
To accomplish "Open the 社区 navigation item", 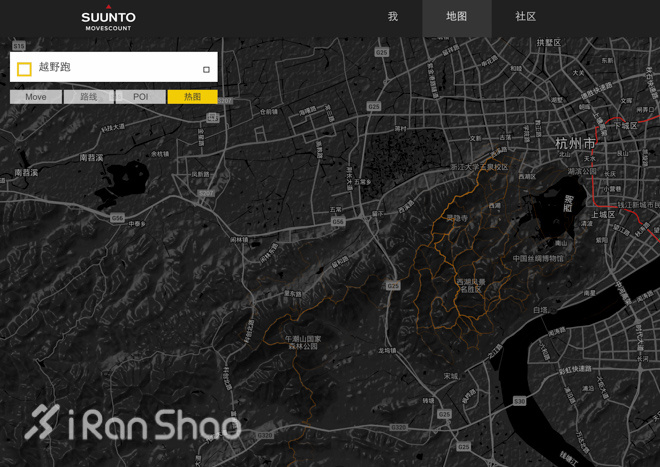I will pos(525,16).
